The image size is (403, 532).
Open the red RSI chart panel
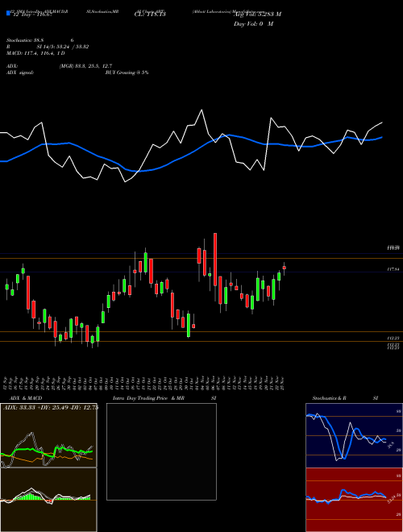click(354, 500)
